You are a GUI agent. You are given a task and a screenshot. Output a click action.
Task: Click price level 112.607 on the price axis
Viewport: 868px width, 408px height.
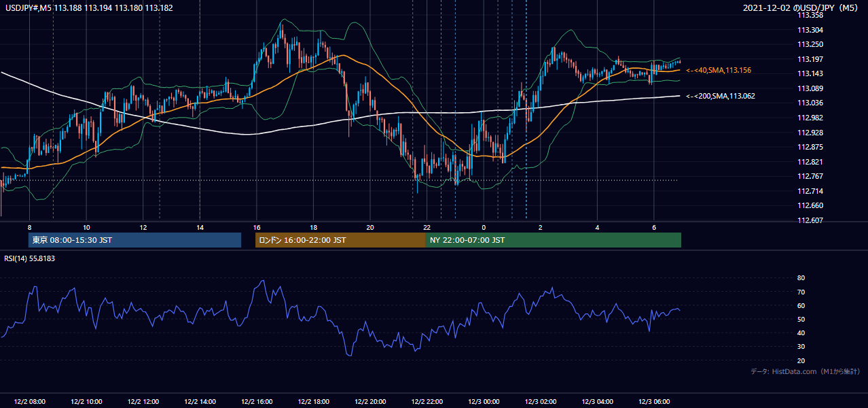tap(810, 220)
